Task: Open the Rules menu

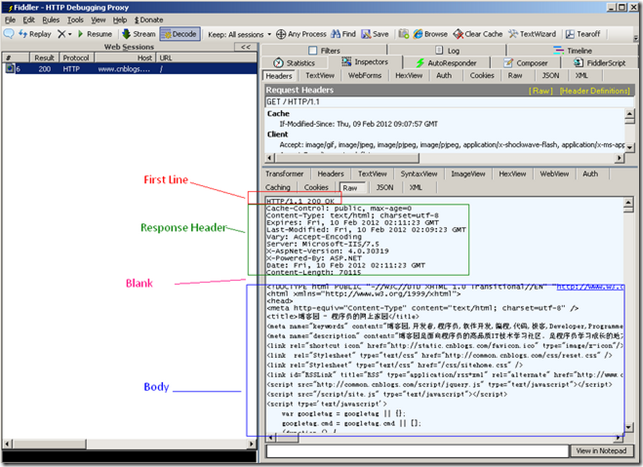Action: click(x=51, y=20)
